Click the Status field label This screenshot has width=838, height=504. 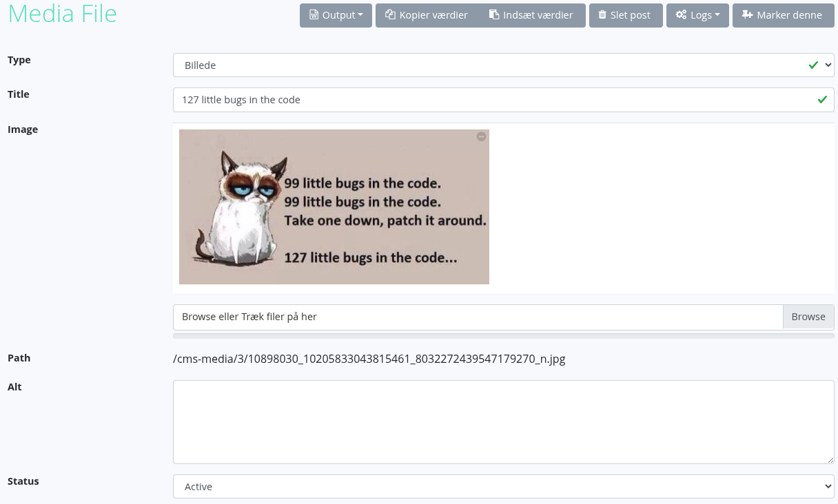click(x=23, y=481)
